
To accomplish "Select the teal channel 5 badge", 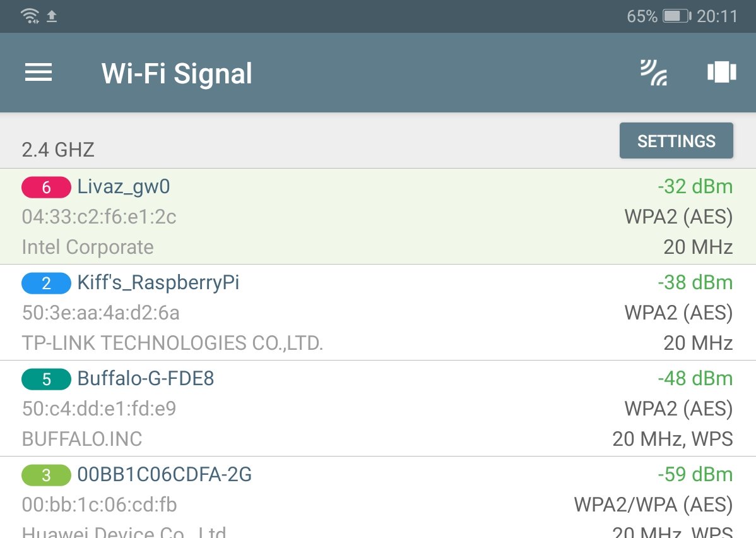I will point(46,380).
